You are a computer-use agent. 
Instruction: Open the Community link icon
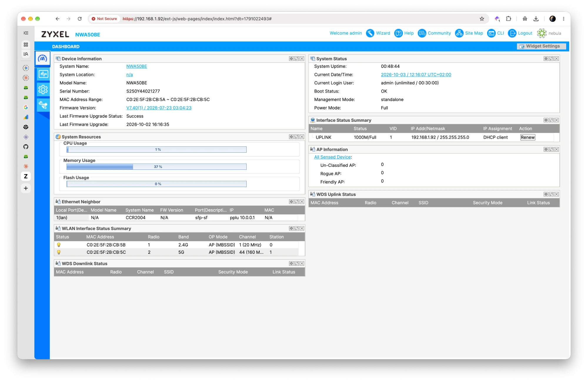coord(422,33)
